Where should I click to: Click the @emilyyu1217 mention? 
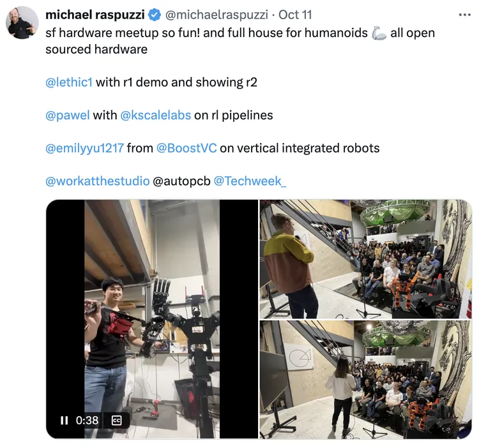(84, 149)
